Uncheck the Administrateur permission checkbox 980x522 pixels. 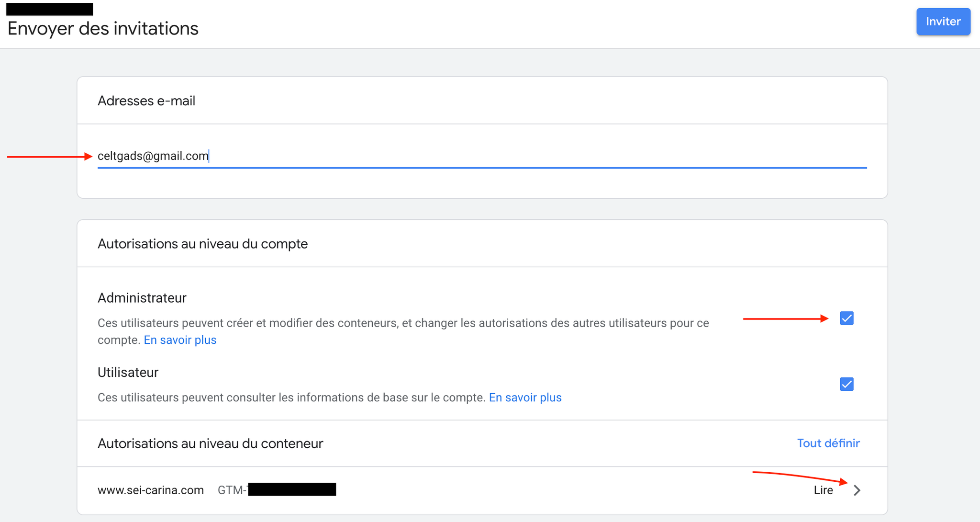coord(846,318)
